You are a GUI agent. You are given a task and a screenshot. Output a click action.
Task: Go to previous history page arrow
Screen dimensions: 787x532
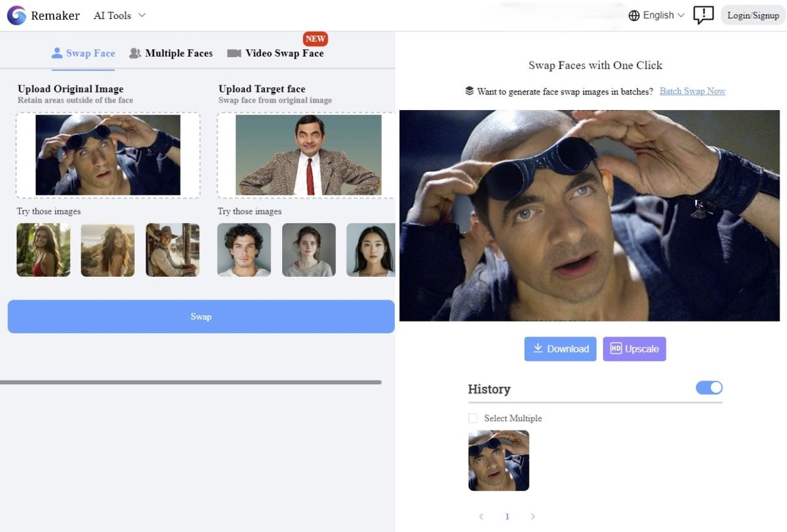(x=481, y=517)
